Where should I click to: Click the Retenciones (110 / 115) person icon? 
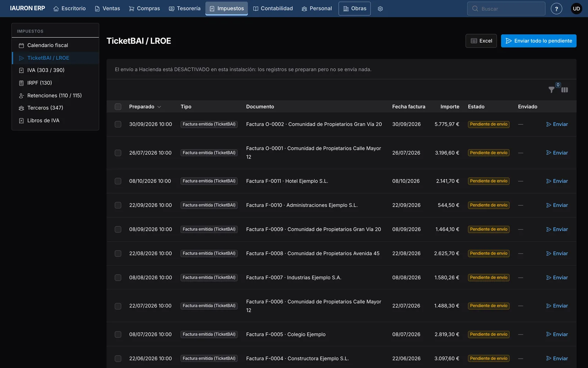(21, 96)
